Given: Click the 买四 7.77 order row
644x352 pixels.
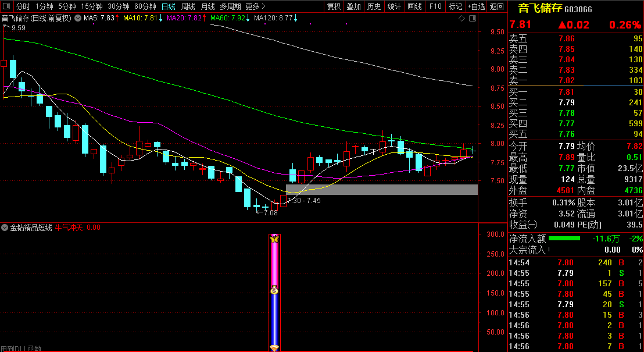Looking at the screenshot, I should (576, 123).
